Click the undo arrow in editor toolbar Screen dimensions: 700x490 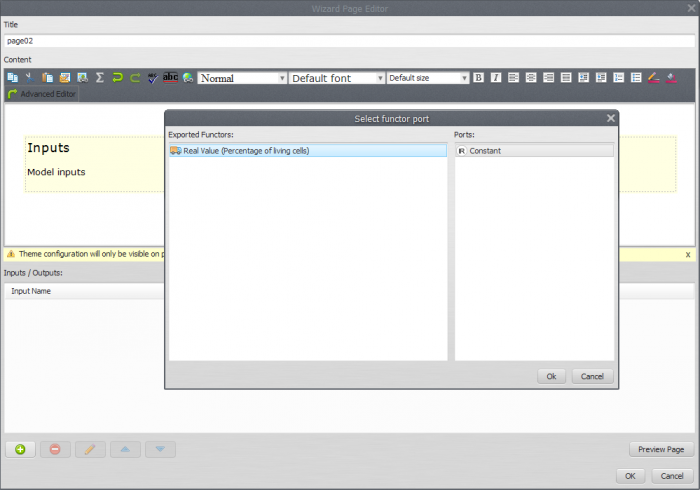tap(117, 77)
